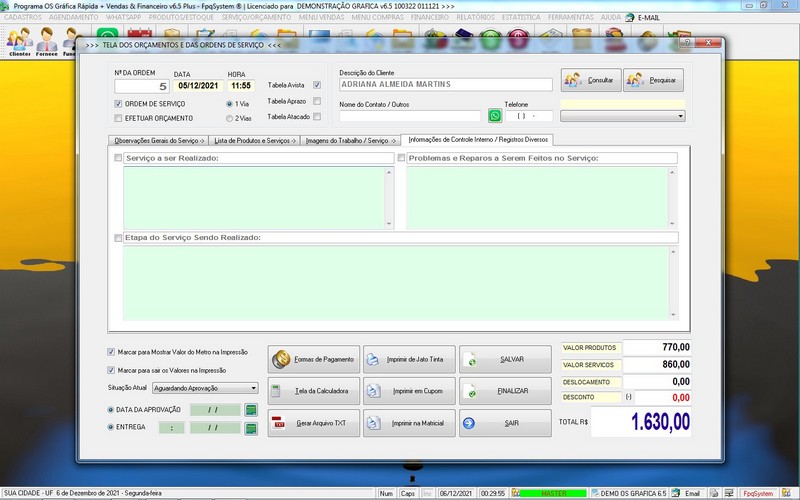Click the Pesquisar client button
Screen dimensions: 800x500
653,80
